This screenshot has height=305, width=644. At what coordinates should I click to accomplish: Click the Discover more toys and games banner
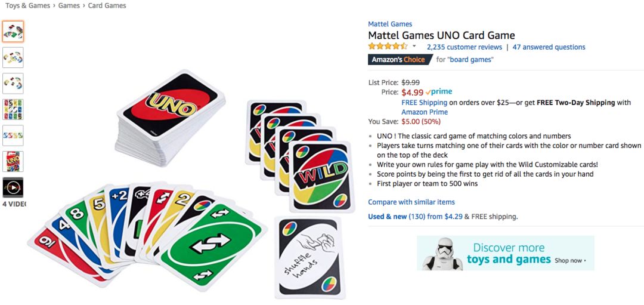[x=506, y=253]
